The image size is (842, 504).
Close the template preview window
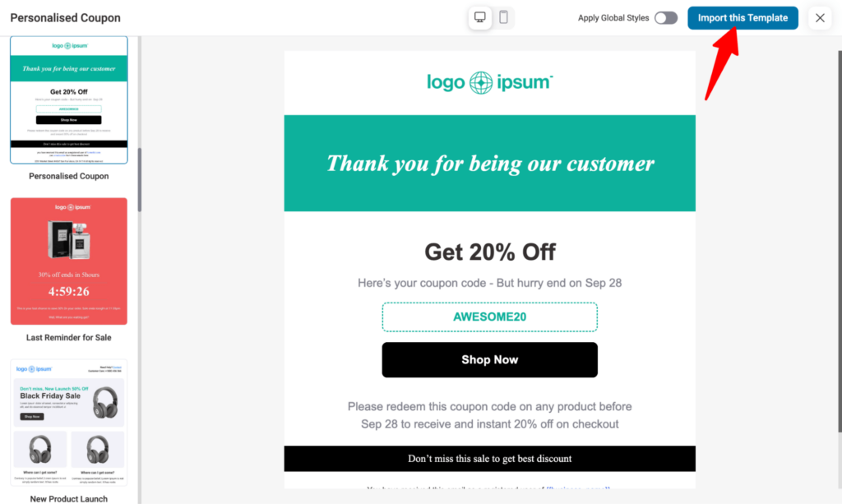[x=819, y=17]
